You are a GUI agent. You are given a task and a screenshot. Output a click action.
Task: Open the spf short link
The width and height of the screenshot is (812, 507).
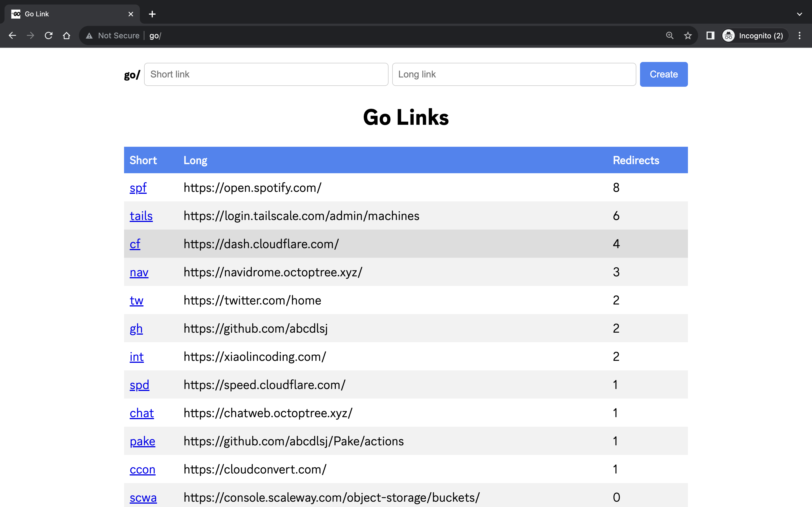[x=138, y=188]
